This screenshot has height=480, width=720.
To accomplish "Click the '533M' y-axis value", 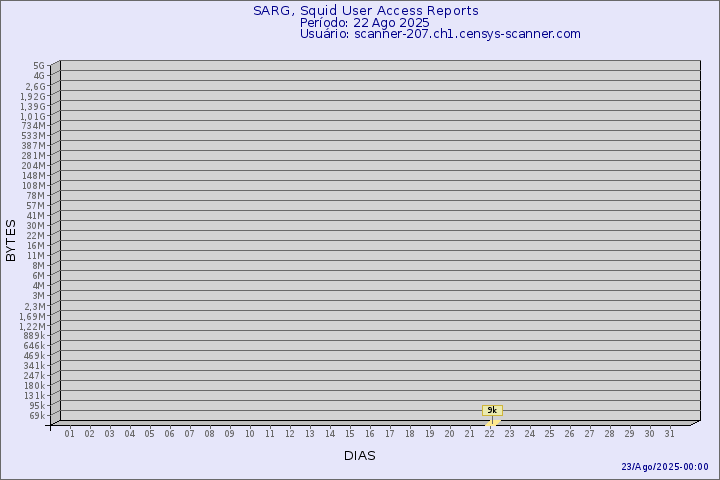I will [34, 136].
